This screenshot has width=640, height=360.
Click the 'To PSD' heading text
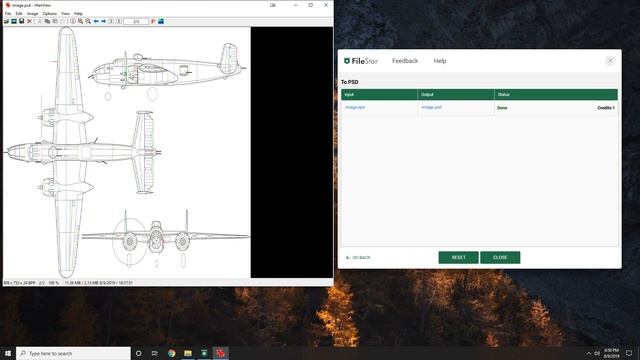pos(350,82)
